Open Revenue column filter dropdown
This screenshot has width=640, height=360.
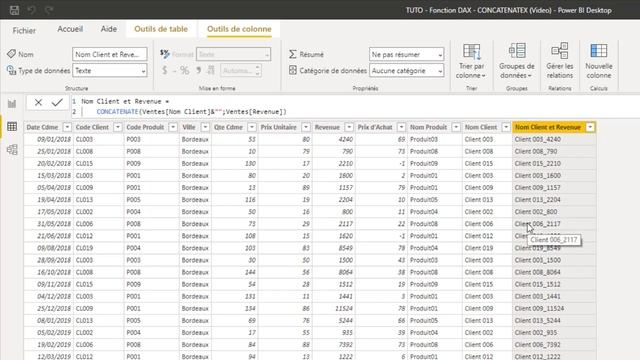click(x=349, y=127)
